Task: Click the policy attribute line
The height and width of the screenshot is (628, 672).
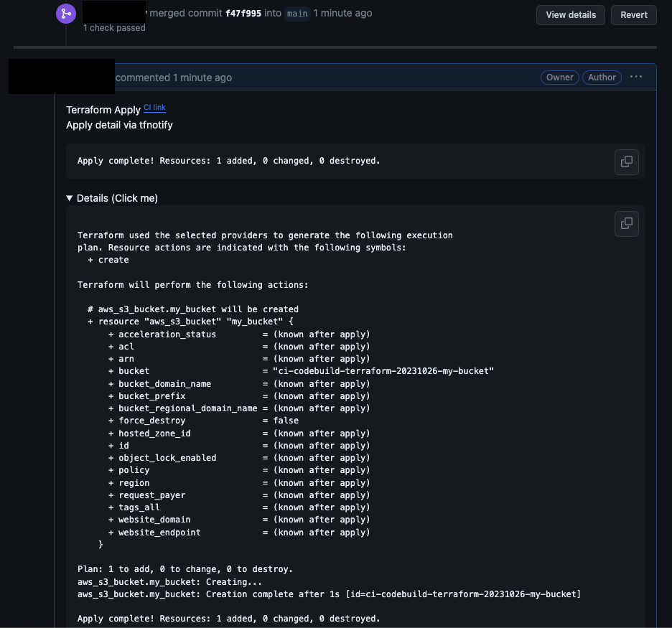Action: click(238, 470)
